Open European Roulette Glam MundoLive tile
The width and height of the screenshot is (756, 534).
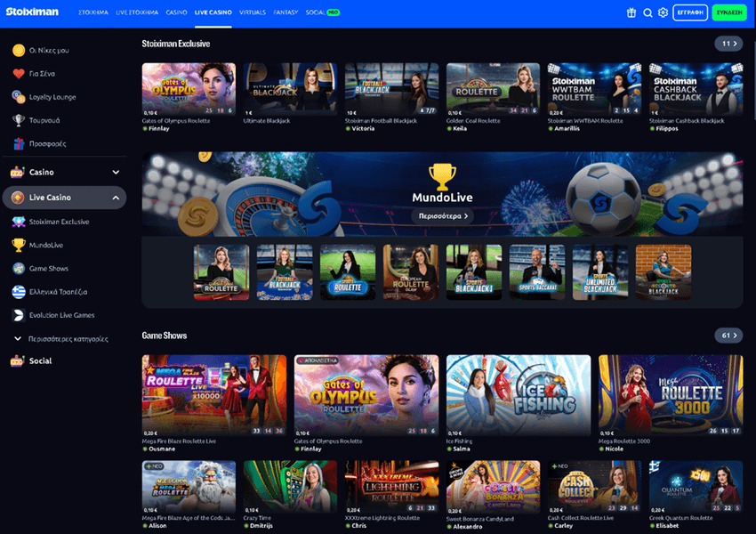tap(411, 272)
